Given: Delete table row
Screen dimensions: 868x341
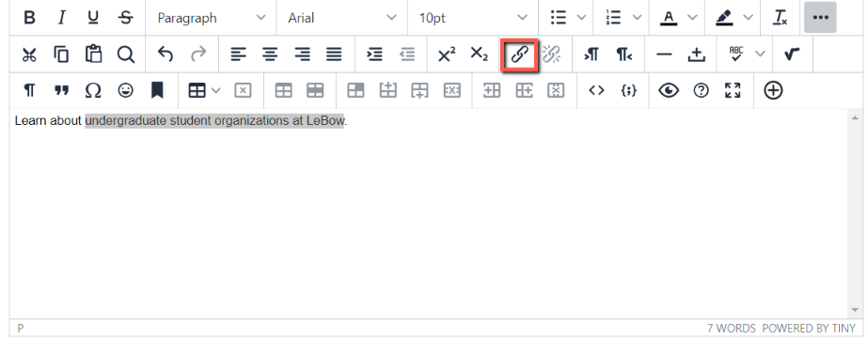Looking at the screenshot, I should click(452, 90).
